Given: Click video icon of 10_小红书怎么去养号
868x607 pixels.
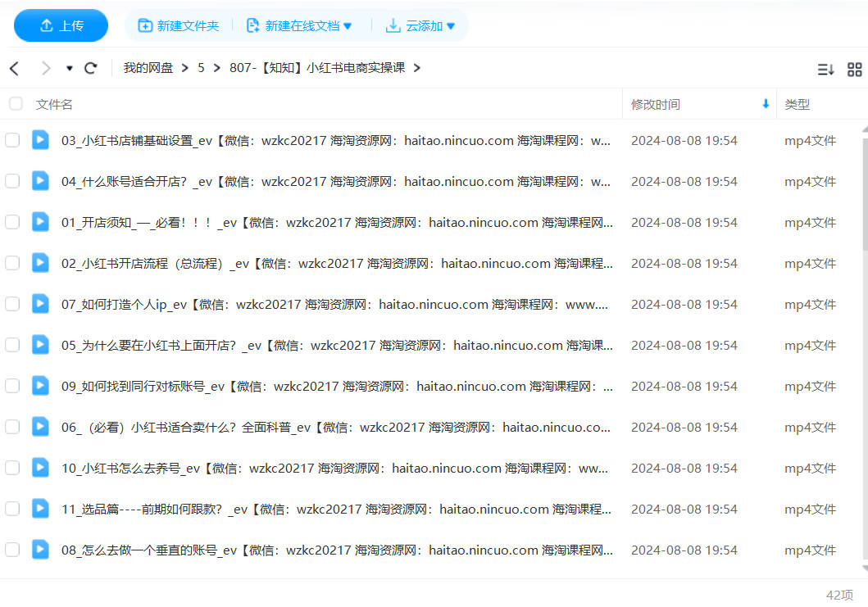Looking at the screenshot, I should [x=40, y=468].
